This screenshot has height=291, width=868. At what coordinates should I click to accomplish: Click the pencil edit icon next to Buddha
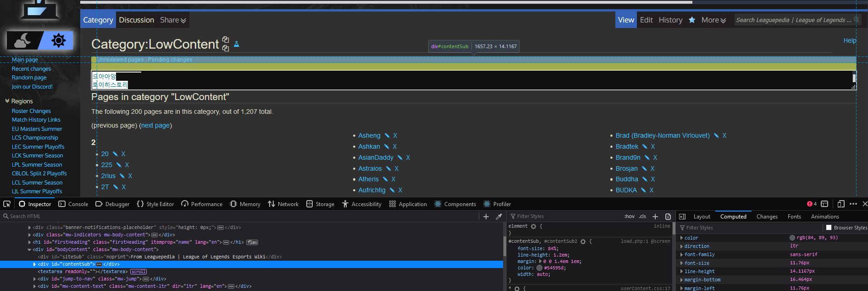pos(645,179)
